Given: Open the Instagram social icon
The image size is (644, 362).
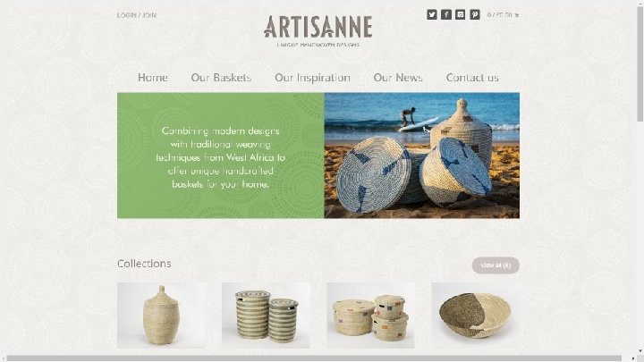Looking at the screenshot, I should click(x=461, y=15).
